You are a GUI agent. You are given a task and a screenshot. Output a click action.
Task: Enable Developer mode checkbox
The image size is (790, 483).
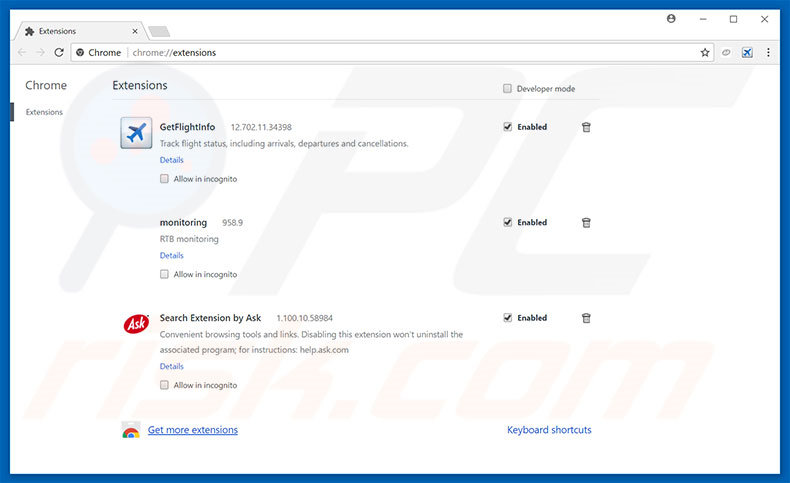(x=507, y=89)
